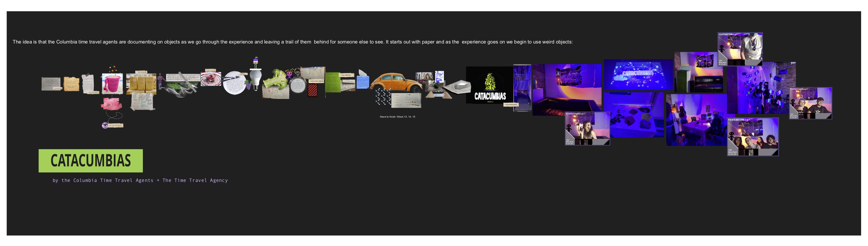This screenshot has height=246, width=868.
Task: Select the white torn notebook page with tape
Action: (88, 84)
